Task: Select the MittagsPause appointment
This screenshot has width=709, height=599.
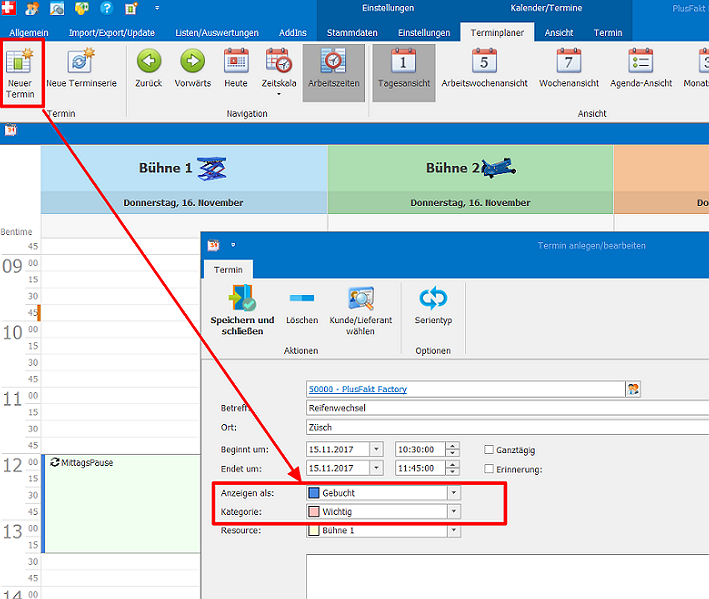Action: pyautogui.click(x=121, y=504)
